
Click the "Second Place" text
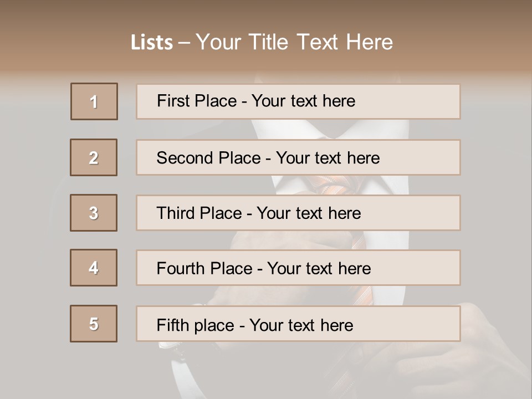pos(208,158)
